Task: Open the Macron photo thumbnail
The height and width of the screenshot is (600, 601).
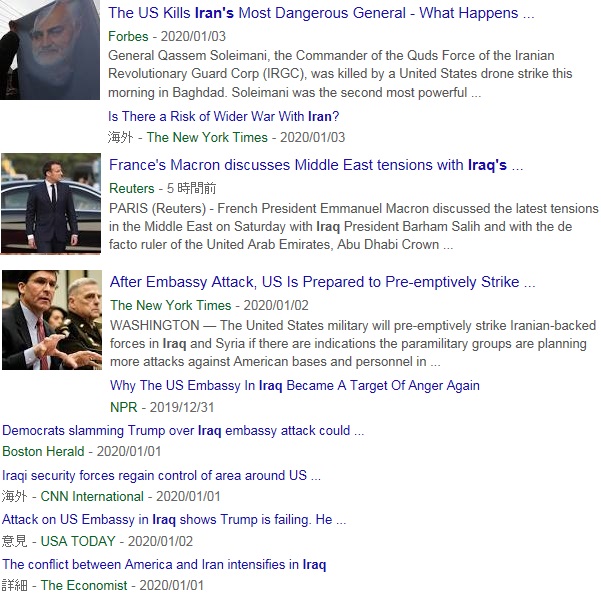Action: [x=51, y=203]
